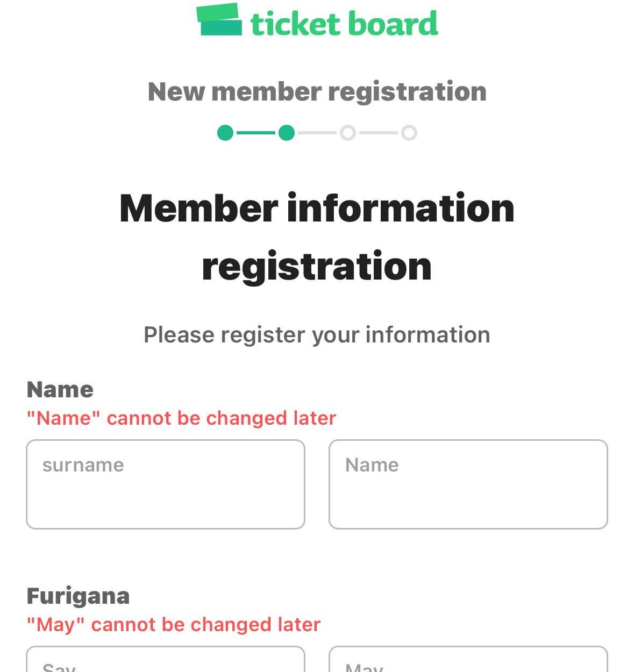Click the 'Please register your information' subtitle
634x672 pixels.
coord(317,334)
